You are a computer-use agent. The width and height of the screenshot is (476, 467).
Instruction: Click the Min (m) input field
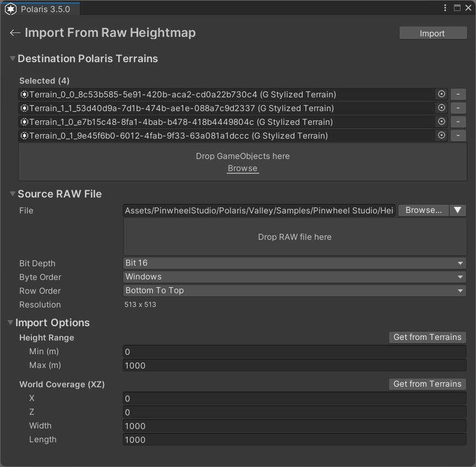pyautogui.click(x=294, y=351)
